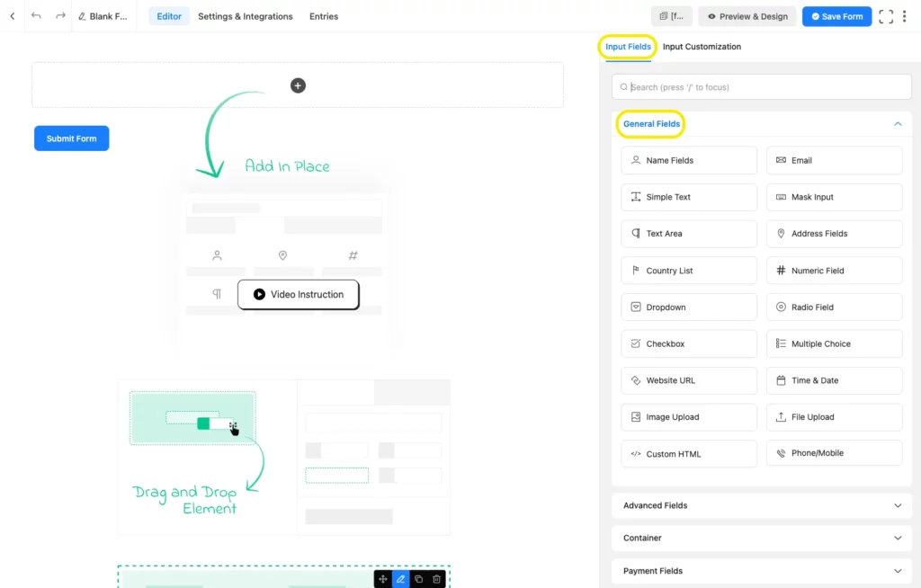
Task: Add a Name Fields element
Action: [689, 160]
